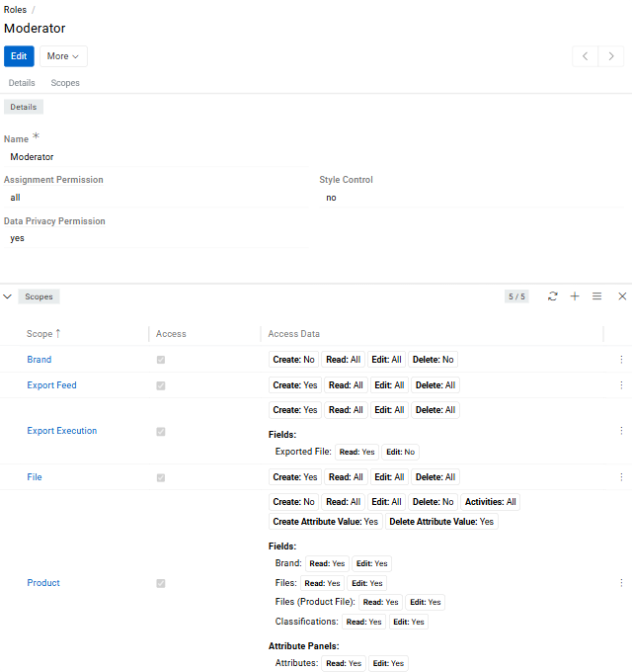Screen dimensions: 632x672
Task: Open three-dot menu for Export Feed row
Action: (621, 385)
